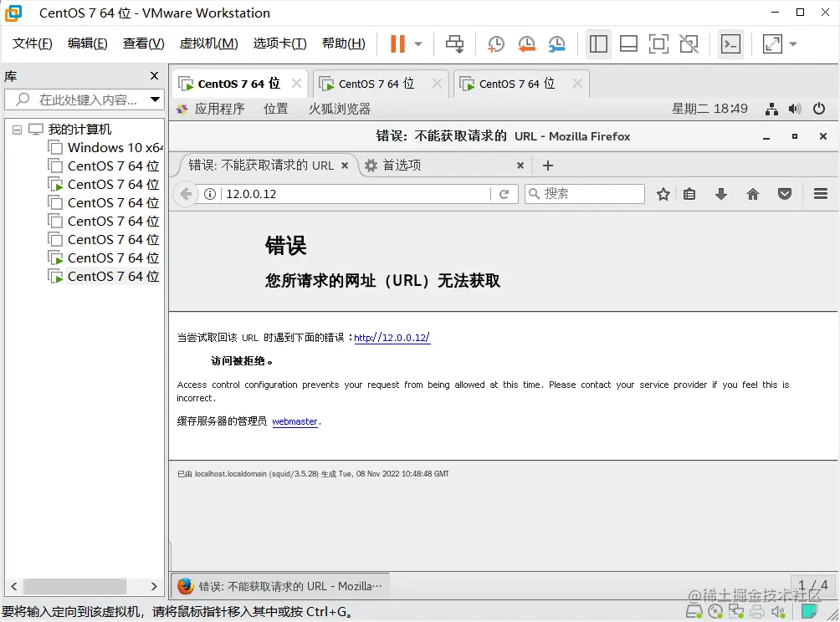
Task: Close the Firefox error tab
Action: click(345, 166)
